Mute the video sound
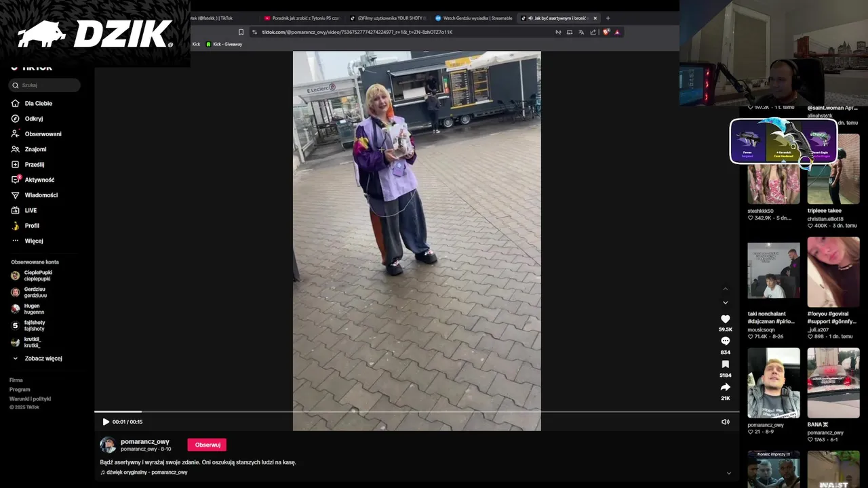868x488 pixels. (x=725, y=422)
